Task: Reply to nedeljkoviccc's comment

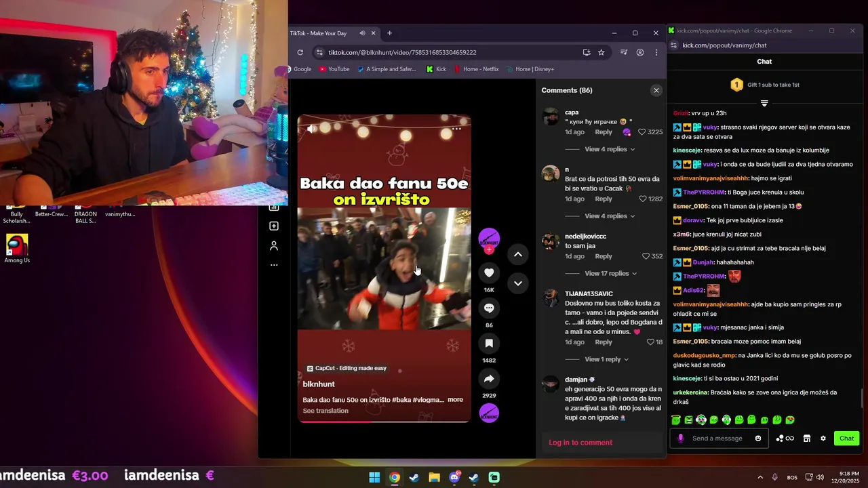Action: point(604,256)
